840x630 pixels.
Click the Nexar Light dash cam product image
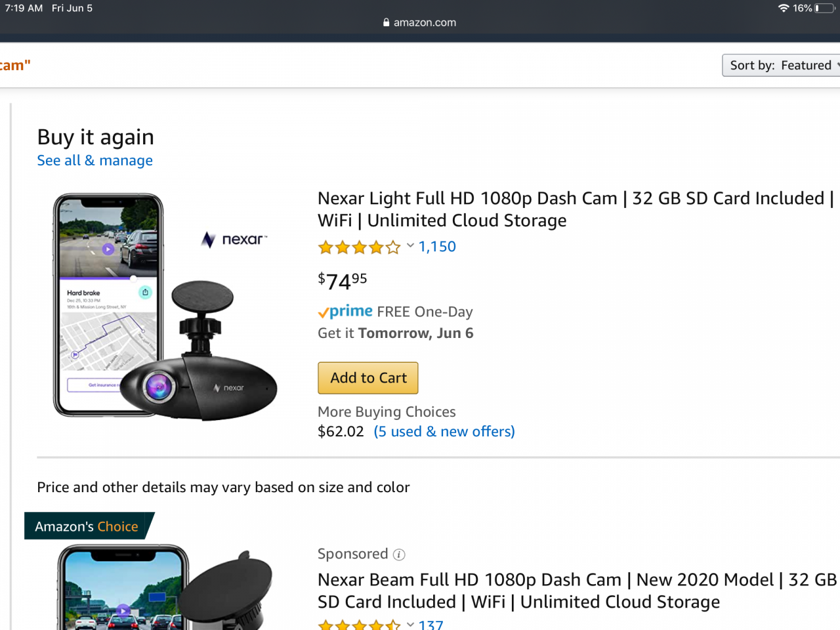(165, 306)
